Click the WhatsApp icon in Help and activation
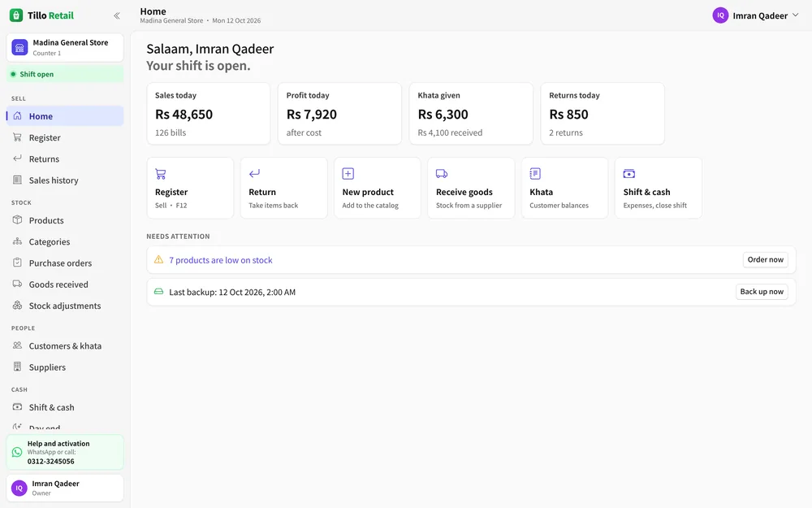 click(17, 452)
